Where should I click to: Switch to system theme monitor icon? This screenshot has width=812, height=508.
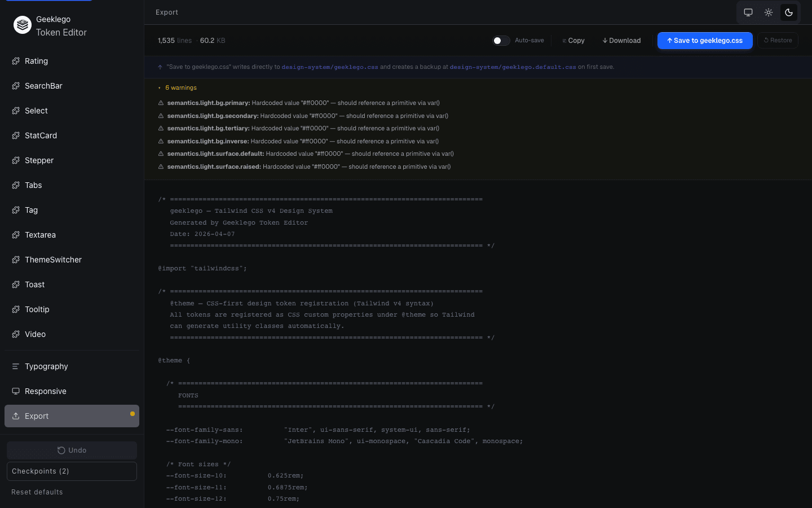click(x=748, y=12)
